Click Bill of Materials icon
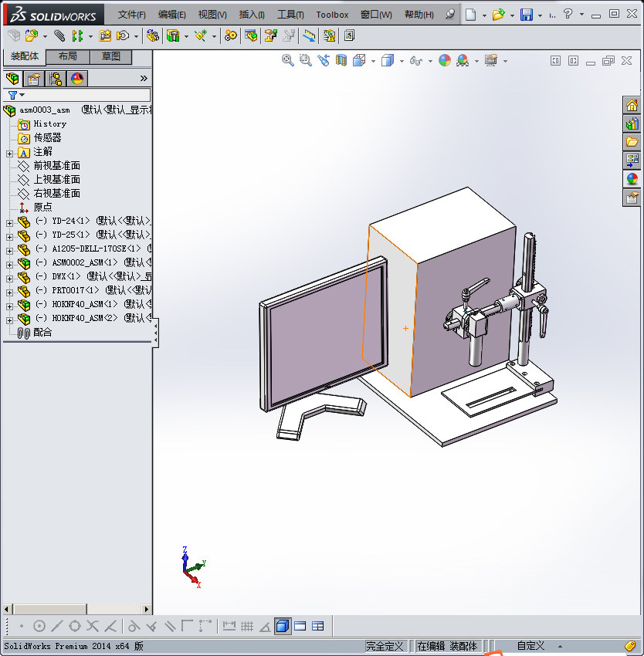 (x=251, y=36)
